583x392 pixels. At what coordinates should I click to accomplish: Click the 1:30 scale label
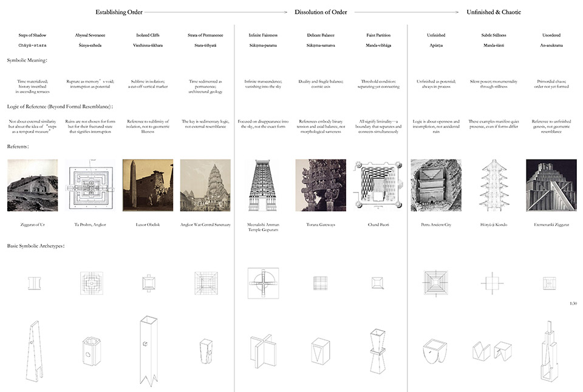(x=574, y=303)
